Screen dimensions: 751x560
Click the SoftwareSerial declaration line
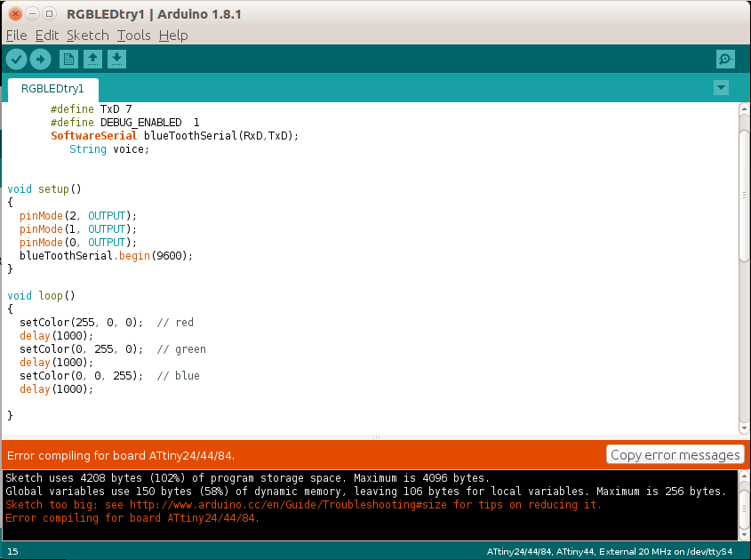(x=175, y=136)
